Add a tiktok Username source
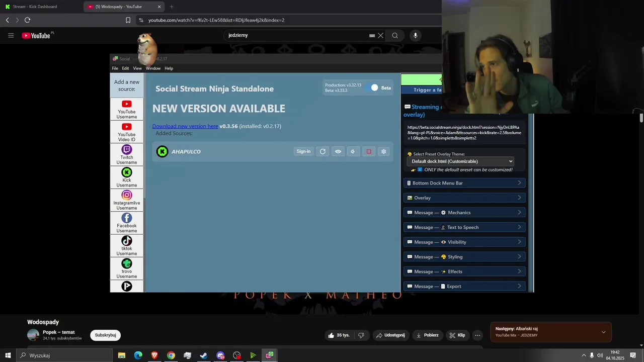This screenshot has height=362, width=644. tap(127, 246)
